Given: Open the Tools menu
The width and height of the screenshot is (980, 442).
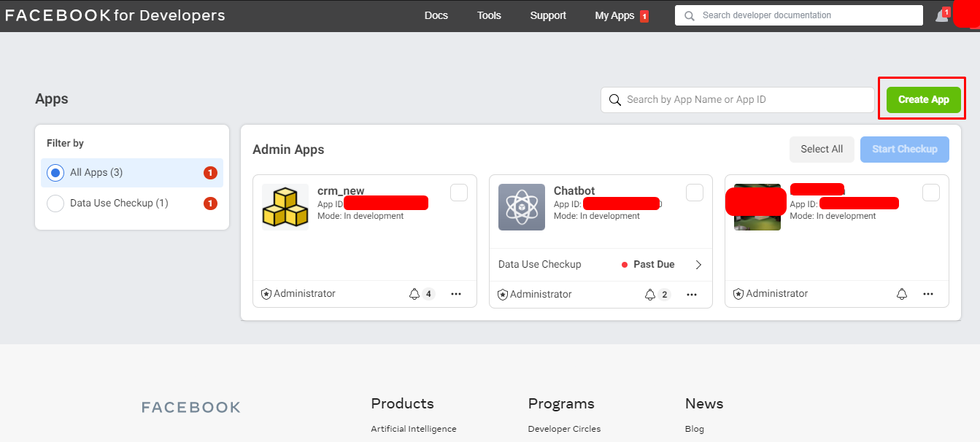Looking at the screenshot, I should tap(489, 15).
